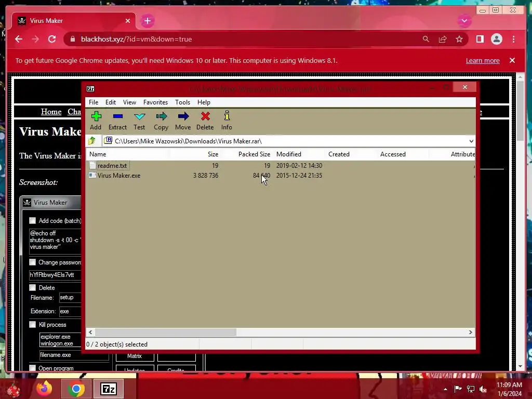Screen dimensions: 532x399
Task: Click the right arrow of 7-Zip's scrollbar
Action: [x=471, y=332]
